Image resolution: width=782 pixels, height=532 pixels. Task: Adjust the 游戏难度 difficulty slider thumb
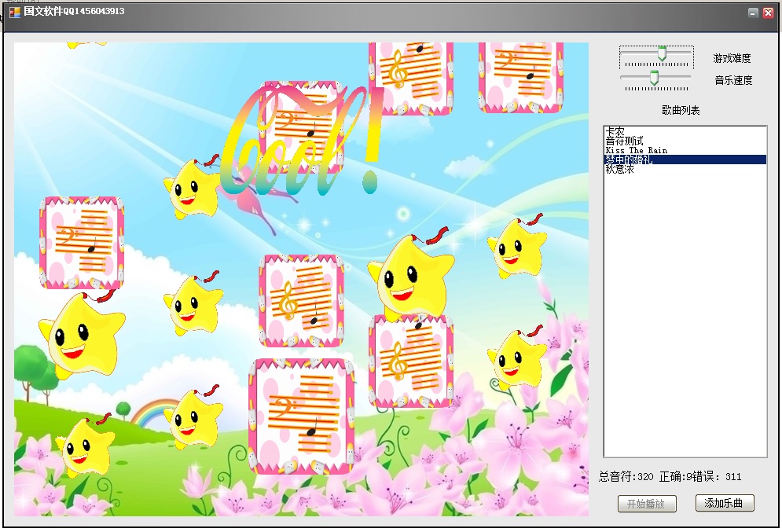pos(662,54)
